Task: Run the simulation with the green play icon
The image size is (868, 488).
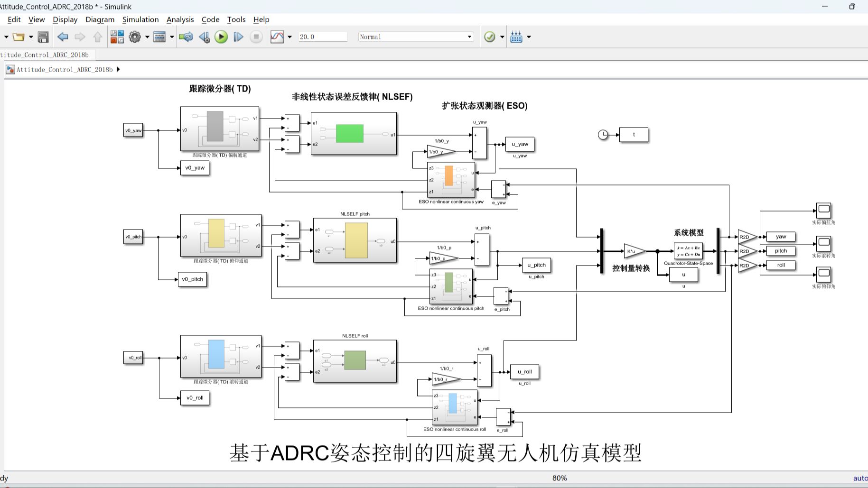Action: 221,37
